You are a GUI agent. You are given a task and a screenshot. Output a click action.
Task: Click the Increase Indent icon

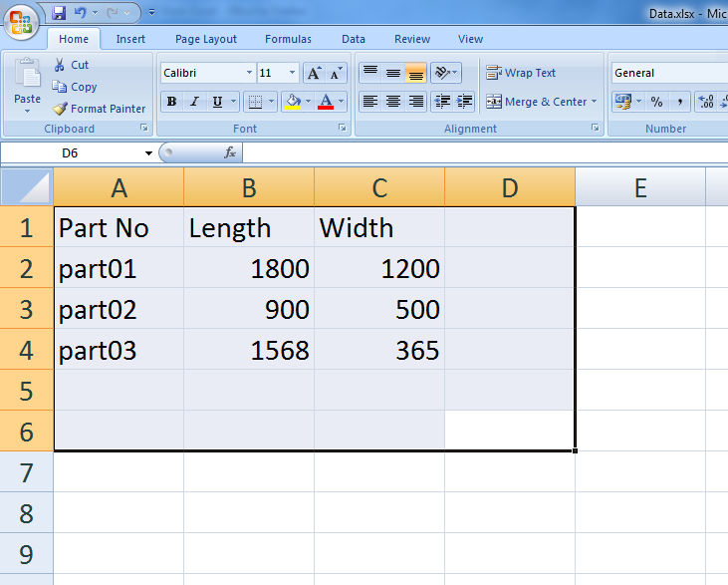(464, 102)
